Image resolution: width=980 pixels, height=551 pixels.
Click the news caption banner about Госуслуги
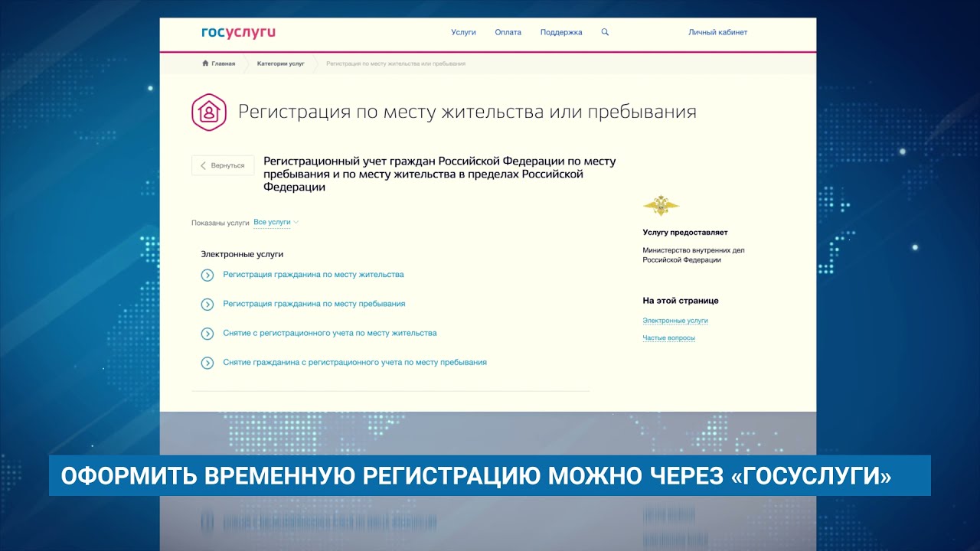coord(490,476)
